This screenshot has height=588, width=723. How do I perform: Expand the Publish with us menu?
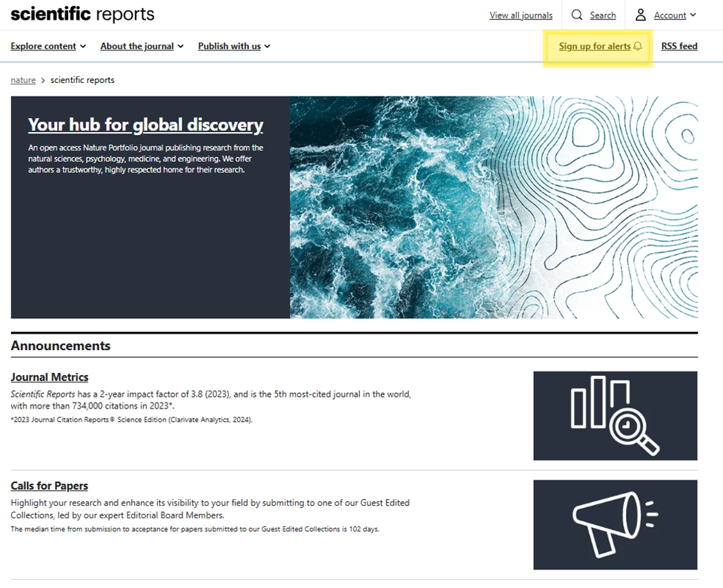pos(234,46)
